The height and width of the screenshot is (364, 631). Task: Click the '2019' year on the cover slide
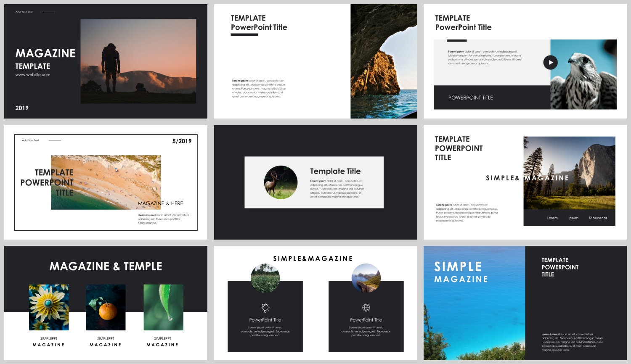(22, 108)
